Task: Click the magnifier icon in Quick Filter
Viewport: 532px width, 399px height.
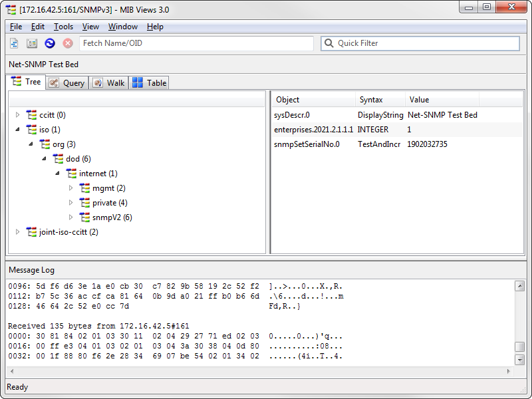Action: pos(329,43)
